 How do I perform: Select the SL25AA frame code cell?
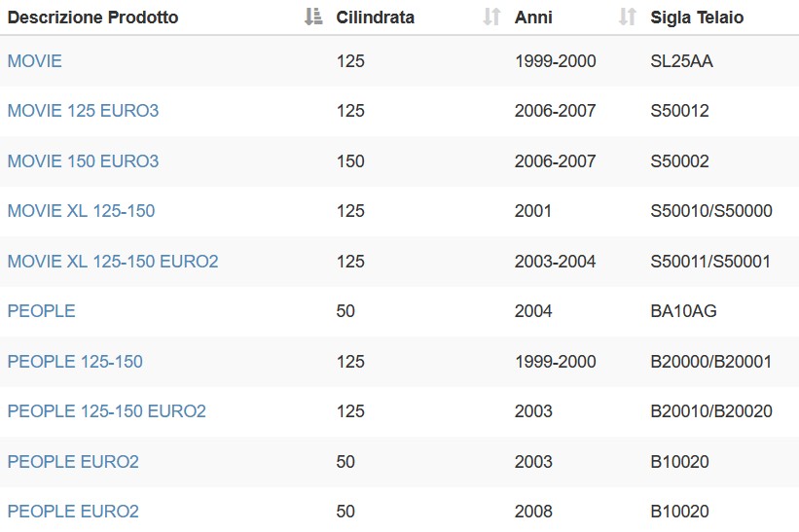pos(681,61)
